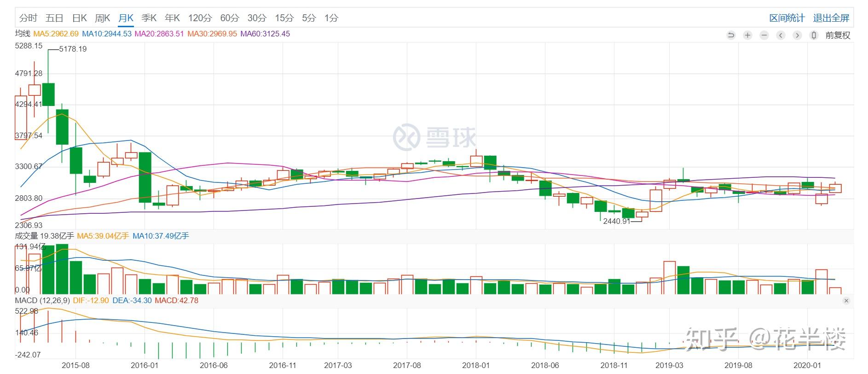Click the DIF:-12.90 value

click(x=91, y=300)
